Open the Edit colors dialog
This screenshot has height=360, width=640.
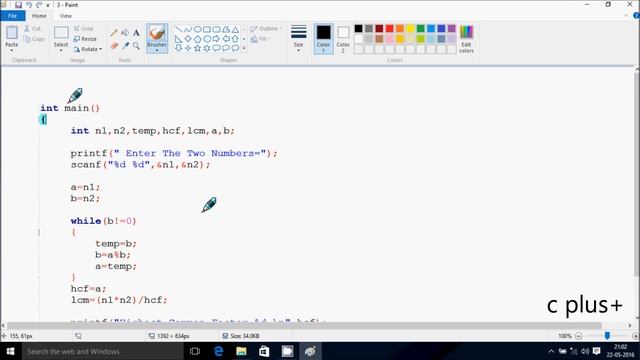coord(466,39)
